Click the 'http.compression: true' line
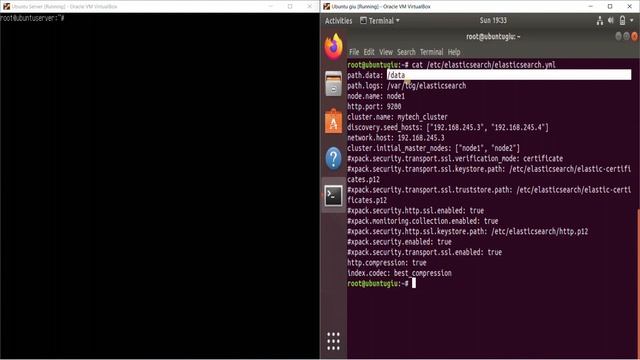Image resolution: width=640 pixels, height=360 pixels. point(387,263)
